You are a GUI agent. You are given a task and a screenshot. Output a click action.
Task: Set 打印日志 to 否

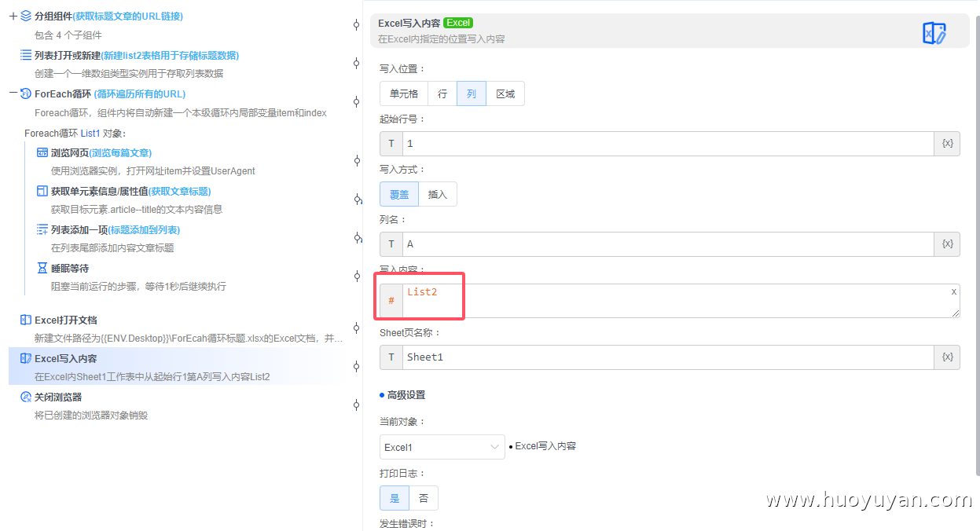click(424, 498)
